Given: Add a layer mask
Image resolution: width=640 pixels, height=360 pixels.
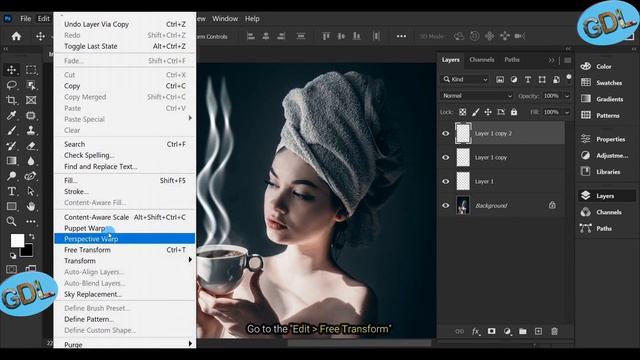Looking at the screenshot, I should point(491,331).
